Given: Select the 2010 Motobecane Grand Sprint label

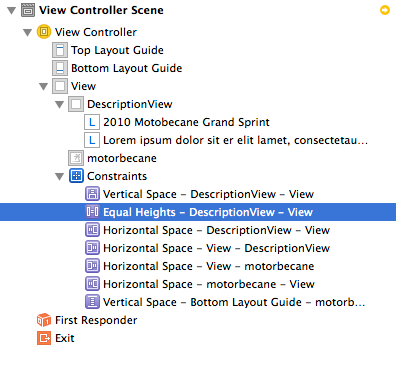Looking at the screenshot, I should (186, 122).
